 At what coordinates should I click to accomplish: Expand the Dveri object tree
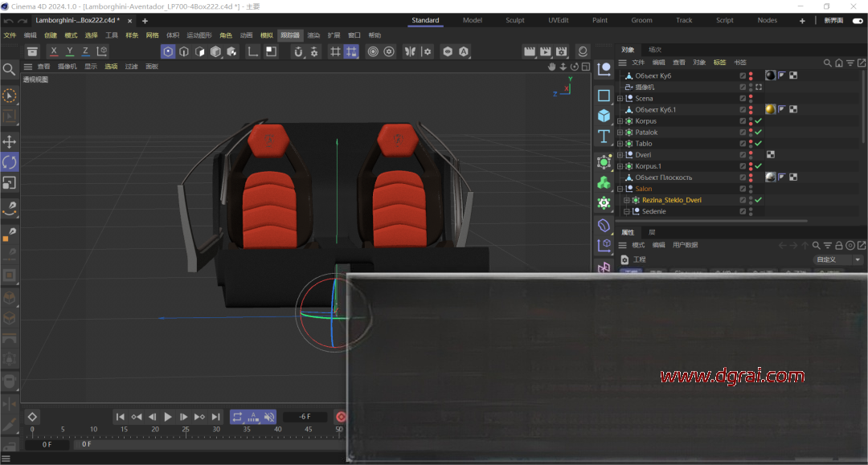click(620, 155)
